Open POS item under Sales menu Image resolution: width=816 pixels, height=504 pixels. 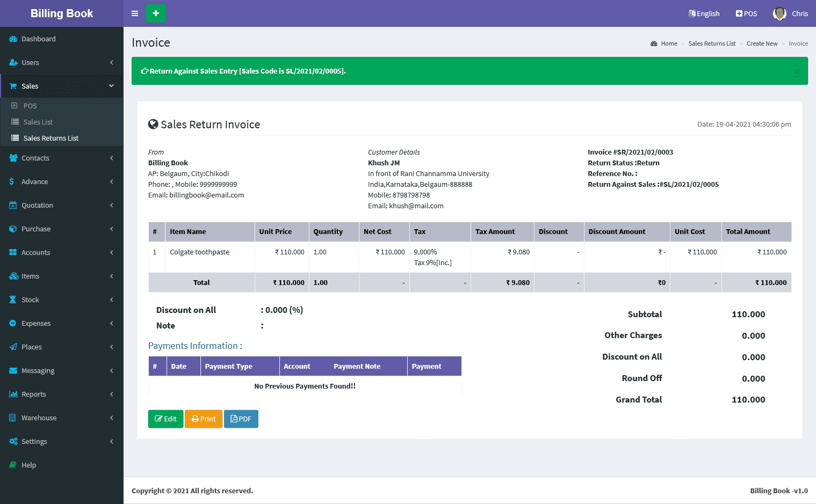[x=30, y=106]
